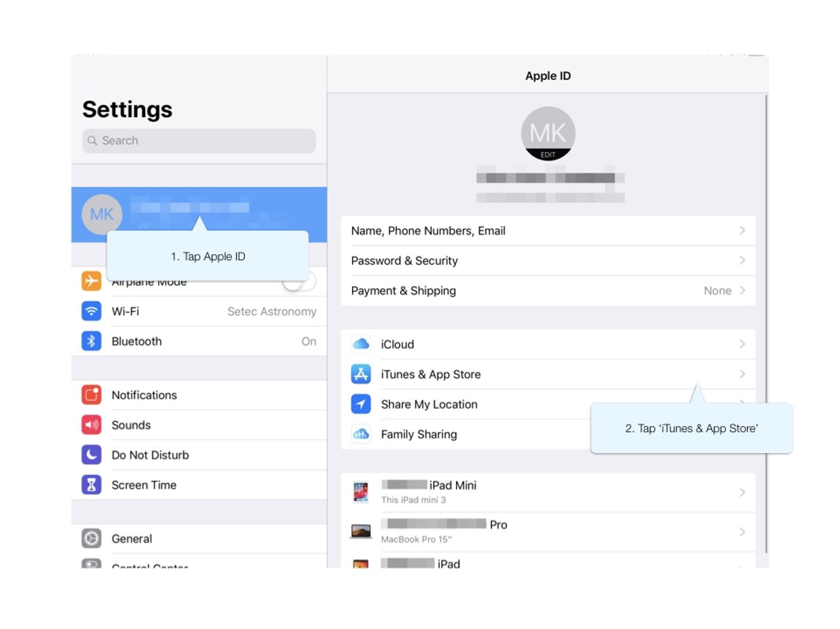
Task: Tap the Wi-Fi icon in Settings sidebar
Action: coord(91,311)
